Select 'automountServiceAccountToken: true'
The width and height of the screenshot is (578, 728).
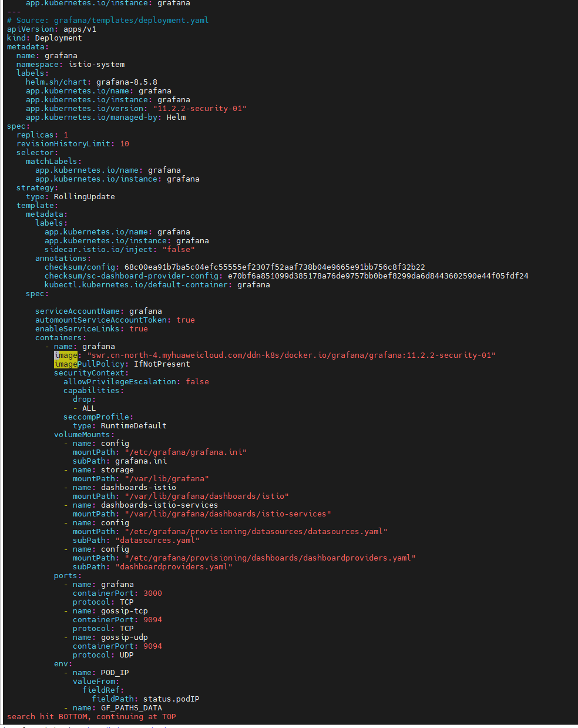coord(115,320)
